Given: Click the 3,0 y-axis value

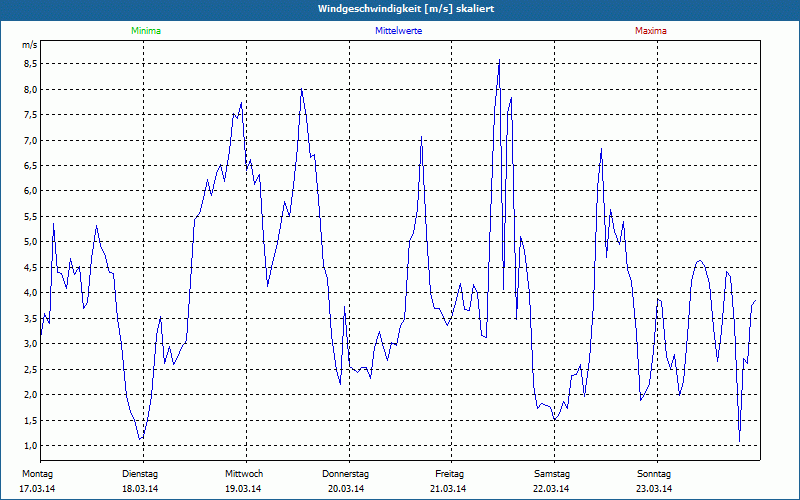Looking at the screenshot, I should tap(31, 343).
